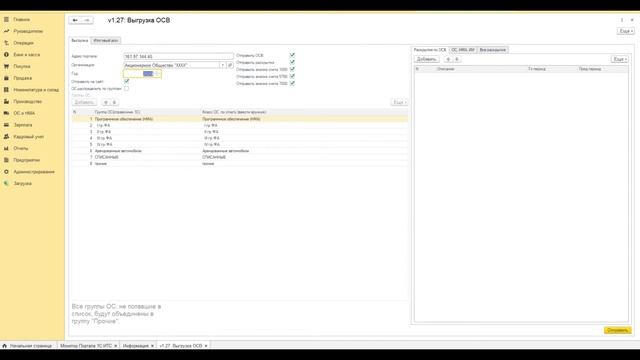Select row 1 Программное обеспечение (НМА) group cell
This screenshot has height=360, width=640.
124,119
